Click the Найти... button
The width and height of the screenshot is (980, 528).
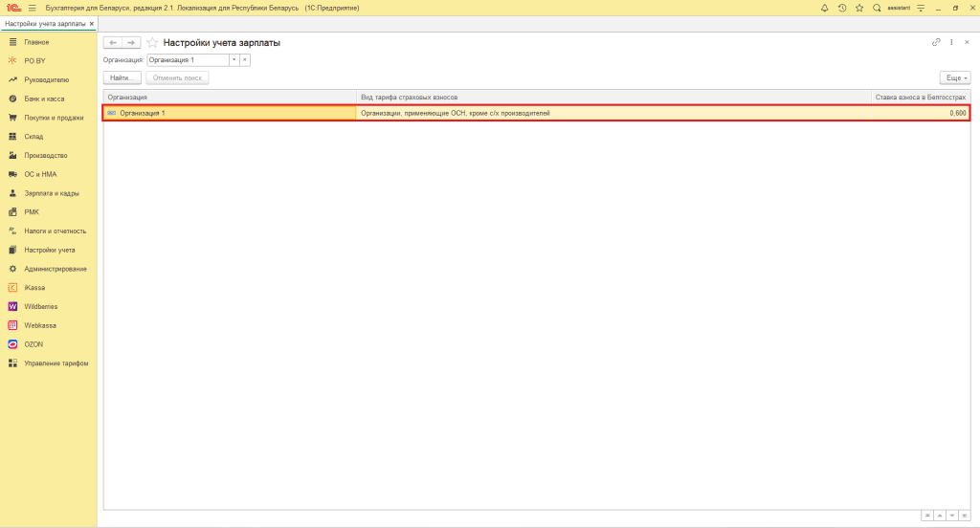(122, 78)
